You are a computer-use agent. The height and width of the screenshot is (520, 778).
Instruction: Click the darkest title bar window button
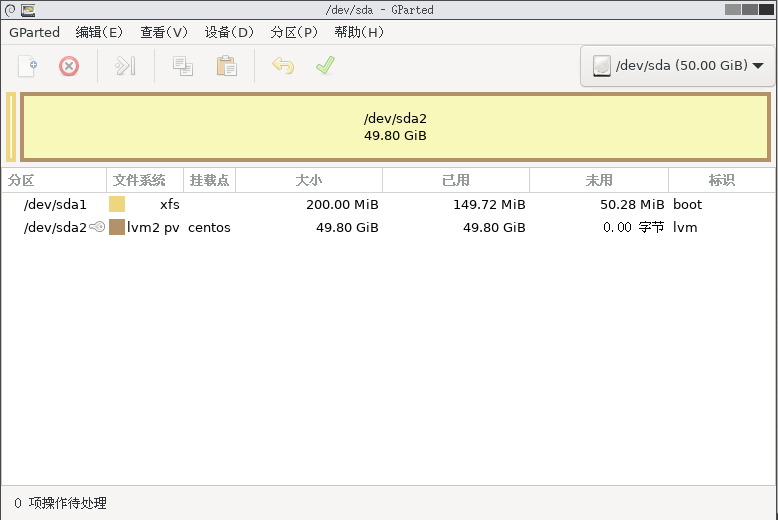(766, 9)
